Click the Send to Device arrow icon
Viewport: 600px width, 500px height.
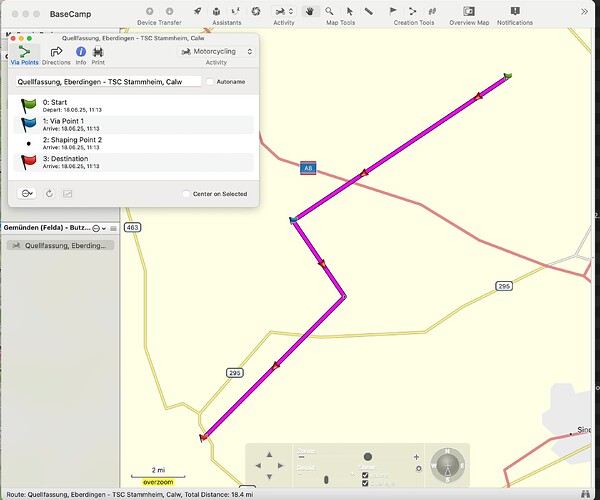[150, 11]
